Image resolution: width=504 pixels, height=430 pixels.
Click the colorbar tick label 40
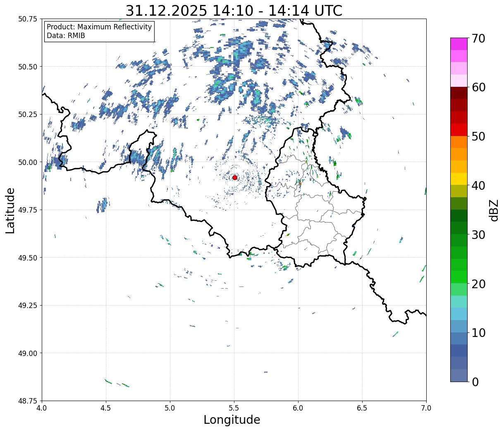tap(478, 185)
